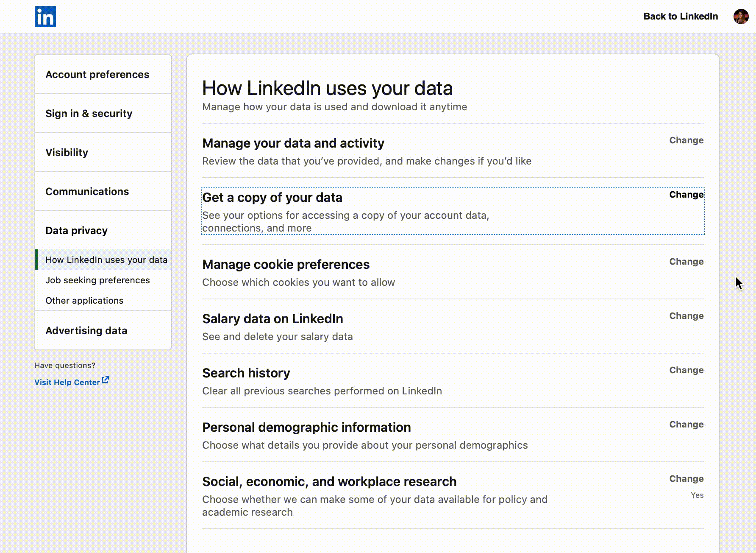This screenshot has height=553, width=756.
Task: Click 'Choose what details you provide' description
Action: pyautogui.click(x=365, y=445)
